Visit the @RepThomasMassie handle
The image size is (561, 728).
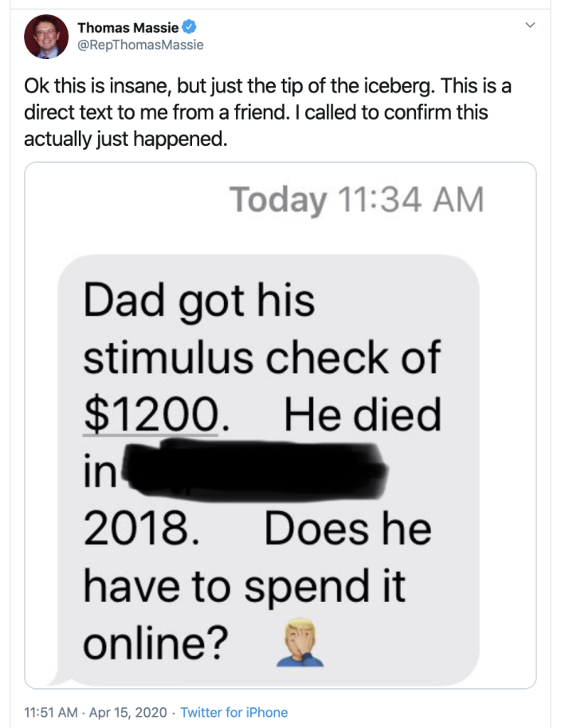tap(140, 45)
